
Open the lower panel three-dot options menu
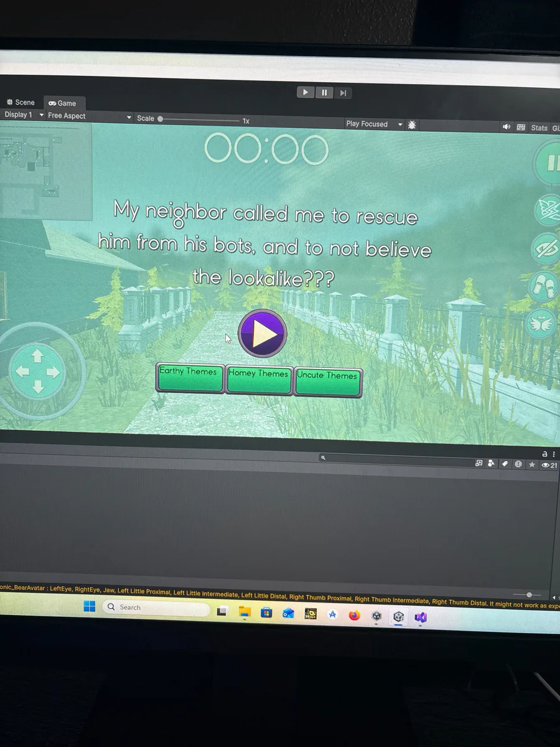coord(554,454)
